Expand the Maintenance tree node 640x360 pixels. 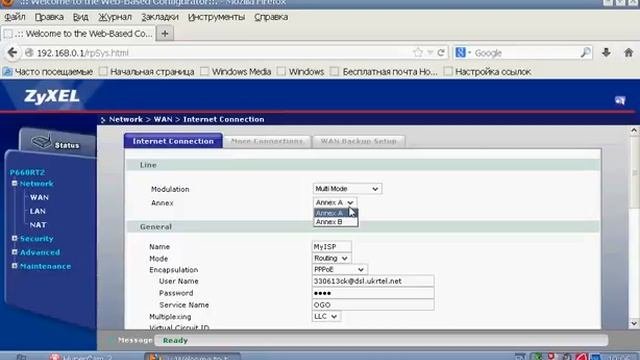pyautogui.click(x=15, y=266)
